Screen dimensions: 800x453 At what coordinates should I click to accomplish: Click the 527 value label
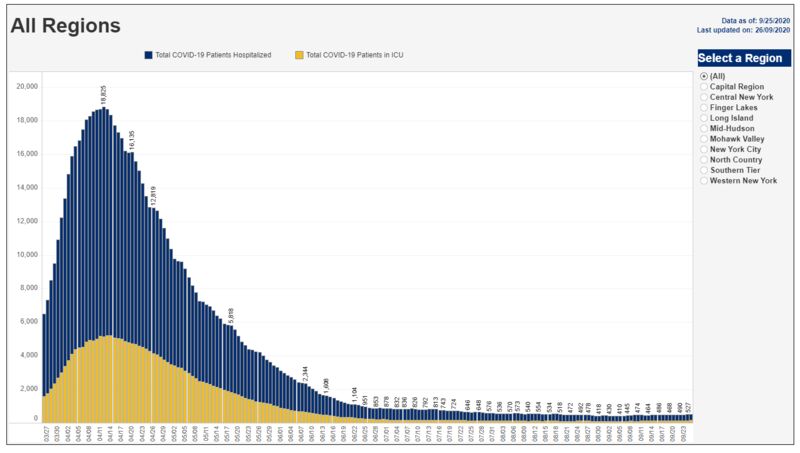pos(688,408)
